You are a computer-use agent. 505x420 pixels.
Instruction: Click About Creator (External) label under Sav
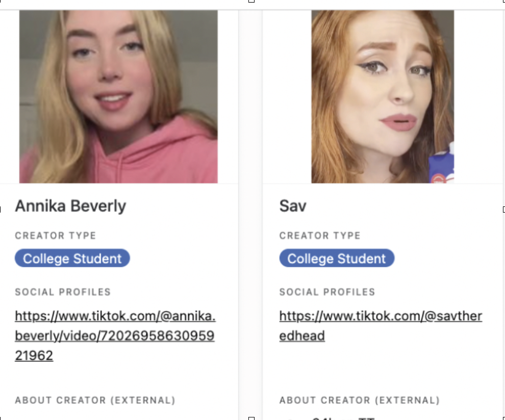click(x=360, y=400)
